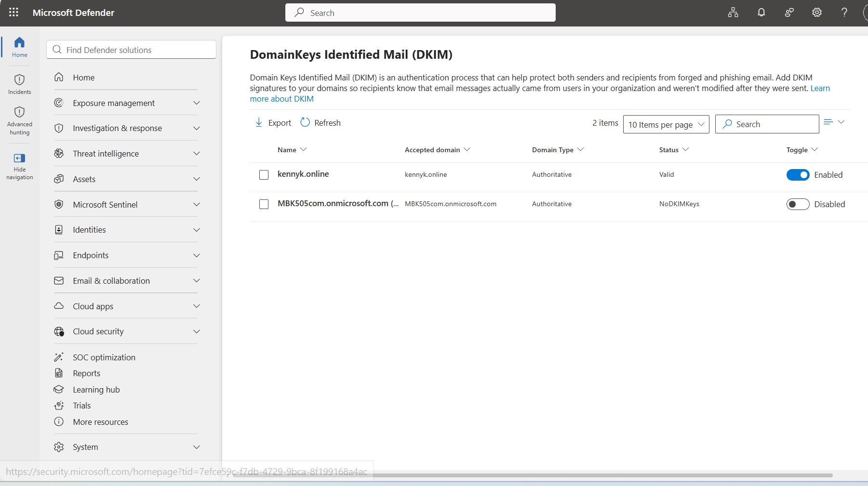This screenshot has height=486, width=868.
Task: Open Trials in the navigation menu
Action: [x=81, y=406]
